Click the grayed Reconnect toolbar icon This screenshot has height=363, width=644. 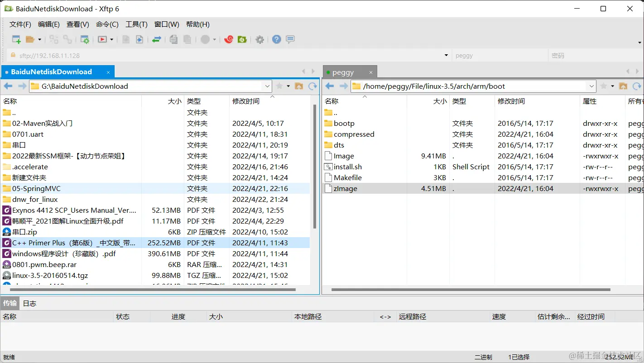coord(54,39)
